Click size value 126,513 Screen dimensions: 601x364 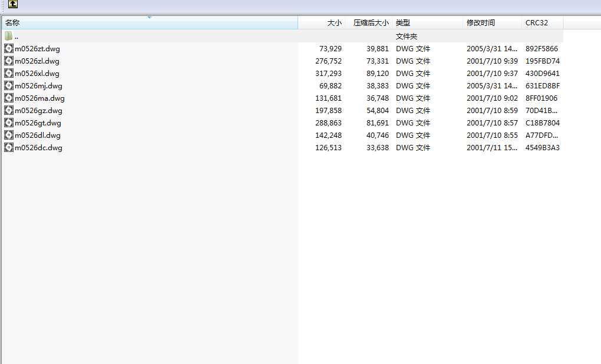pos(328,147)
